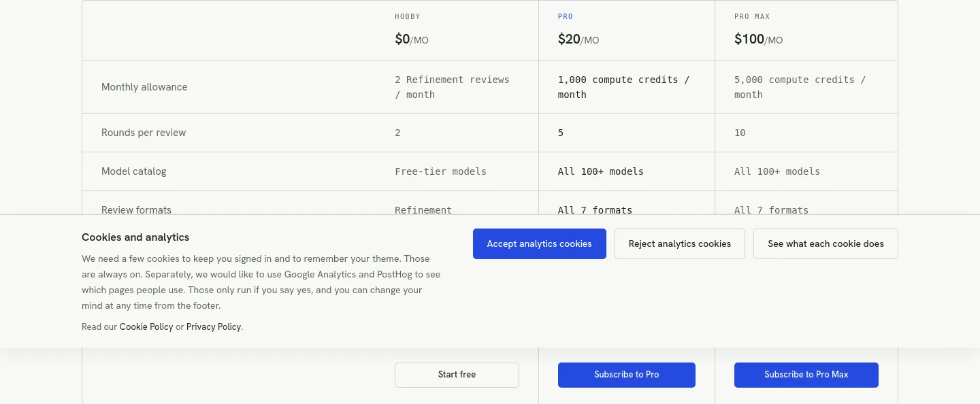The image size is (980, 404).
Task: Click Pro Max 'All 100+ models' cell
Action: pyautogui.click(x=777, y=171)
